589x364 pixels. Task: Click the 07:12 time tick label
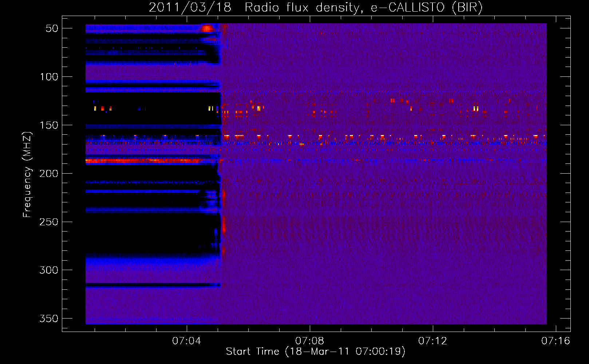point(433,341)
